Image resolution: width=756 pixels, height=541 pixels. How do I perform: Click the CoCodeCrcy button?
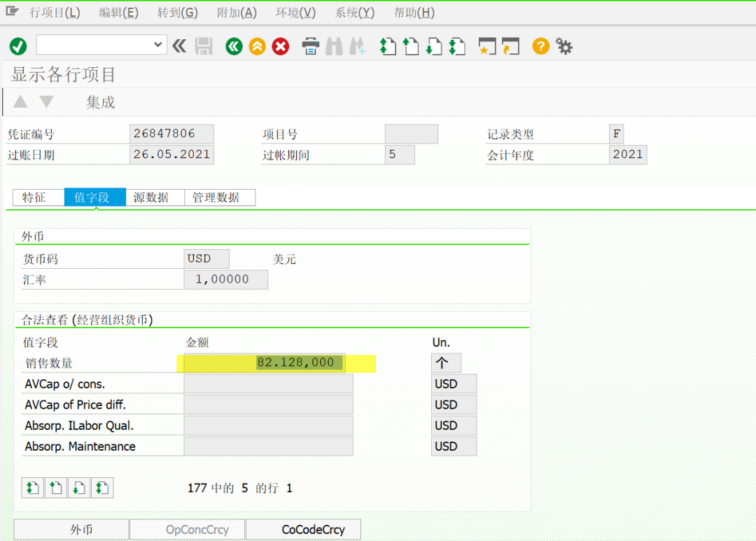303,529
